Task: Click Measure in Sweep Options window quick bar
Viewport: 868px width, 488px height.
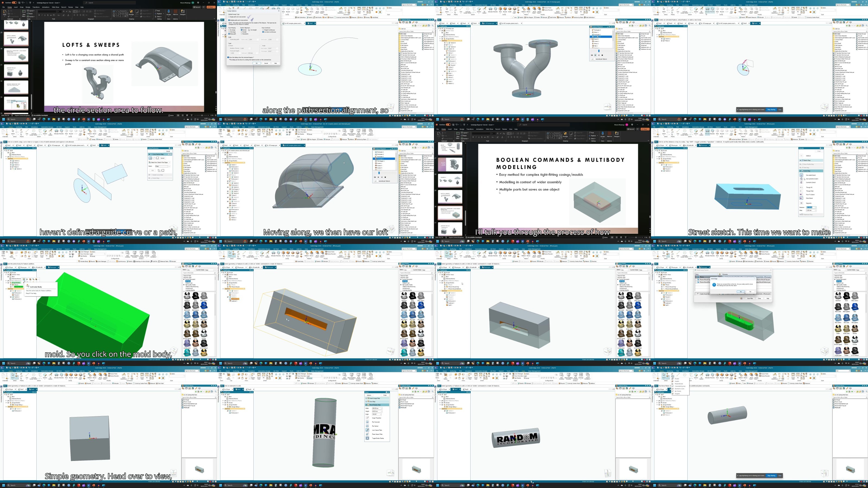Action: (x=353, y=18)
